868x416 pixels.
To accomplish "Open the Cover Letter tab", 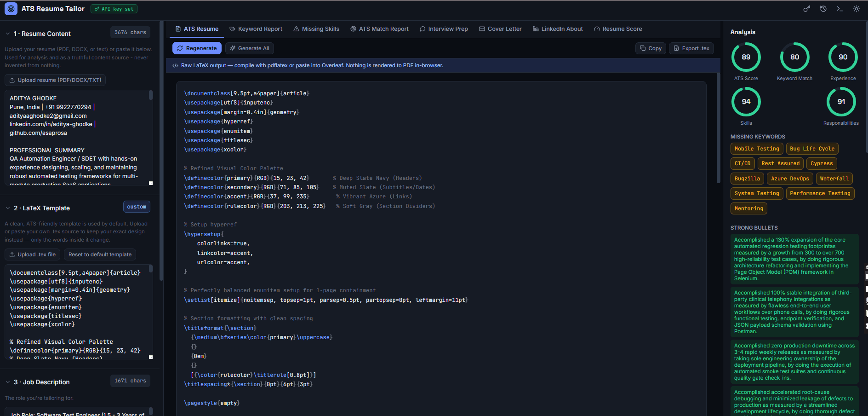I will point(500,29).
